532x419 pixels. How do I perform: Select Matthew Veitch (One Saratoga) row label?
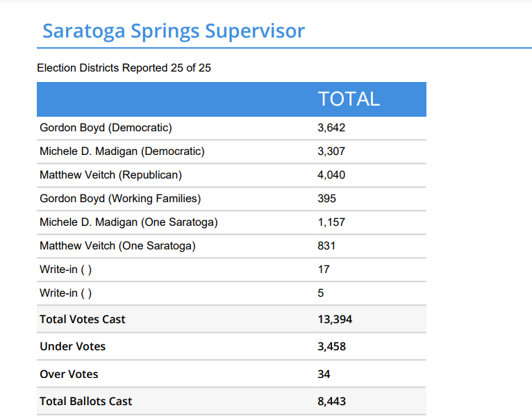(x=117, y=246)
